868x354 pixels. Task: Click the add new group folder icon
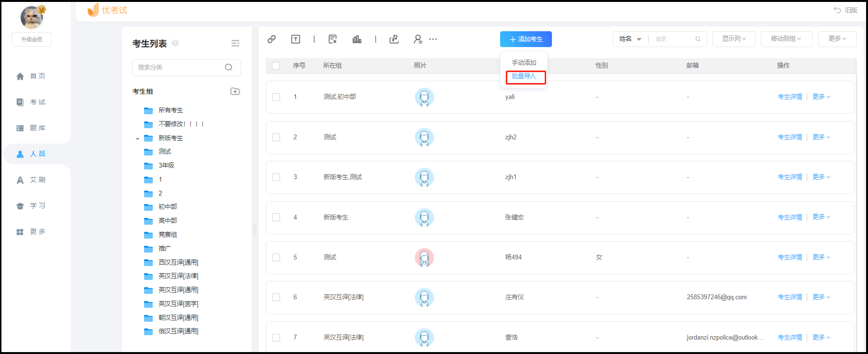(235, 91)
